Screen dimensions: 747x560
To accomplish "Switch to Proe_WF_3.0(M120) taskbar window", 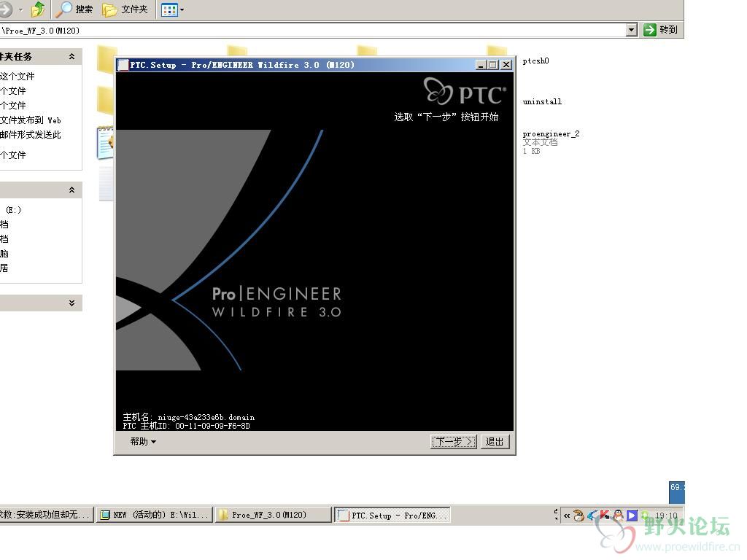I will click(274, 515).
